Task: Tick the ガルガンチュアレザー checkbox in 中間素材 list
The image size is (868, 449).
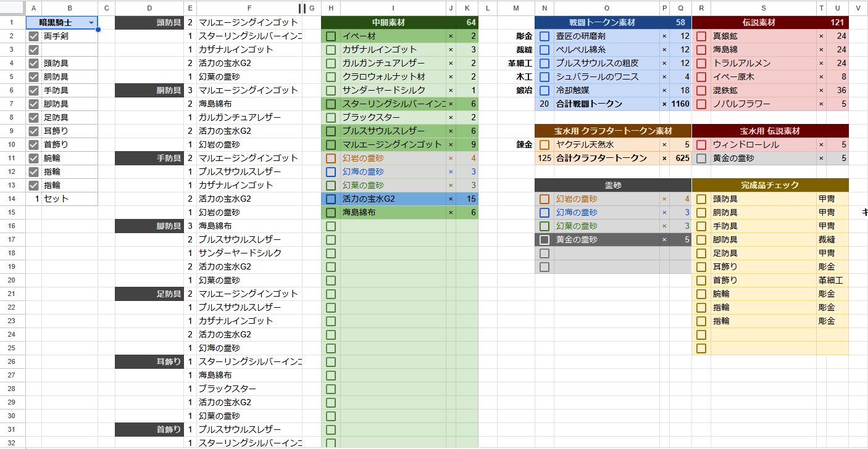Action: [331, 64]
